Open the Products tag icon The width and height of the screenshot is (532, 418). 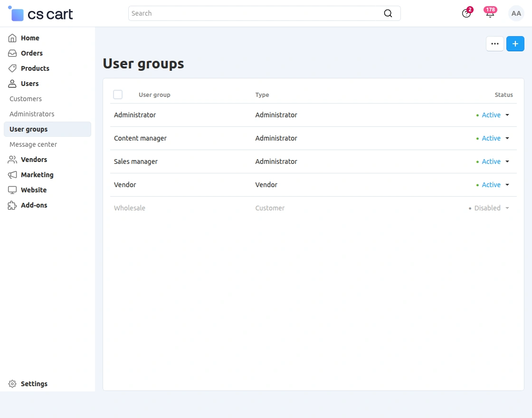coord(11,68)
